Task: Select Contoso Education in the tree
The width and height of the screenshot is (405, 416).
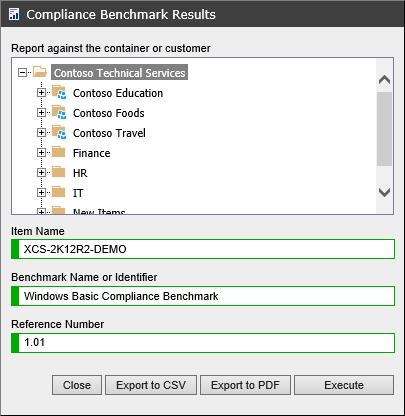Action: coord(118,93)
